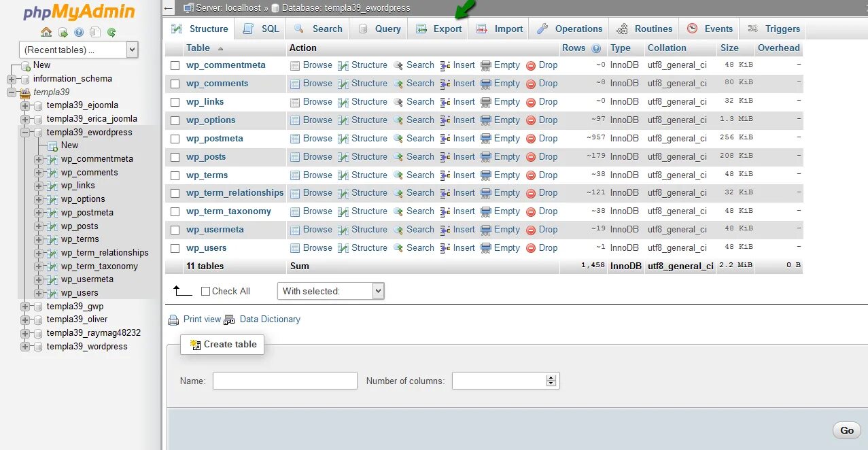Check the wp_options row checkbox
The height and width of the screenshot is (450, 868).
pyautogui.click(x=175, y=121)
